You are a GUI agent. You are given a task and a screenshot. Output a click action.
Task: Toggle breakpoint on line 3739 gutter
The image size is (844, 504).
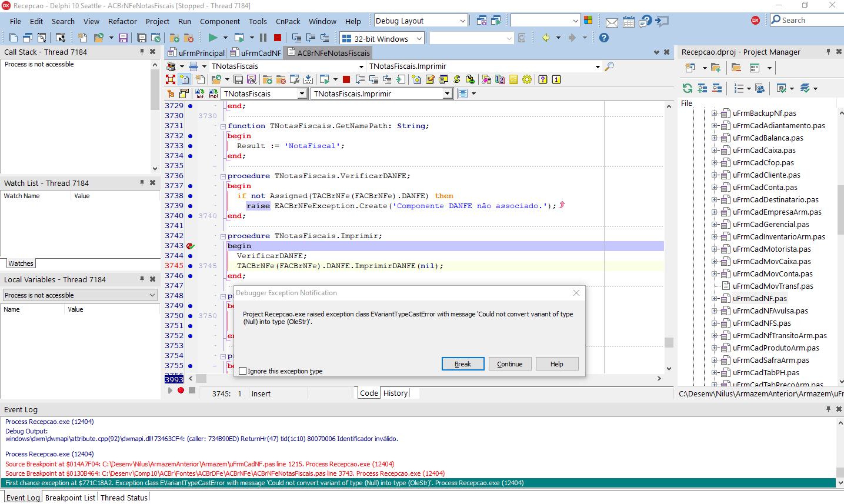[x=190, y=206]
